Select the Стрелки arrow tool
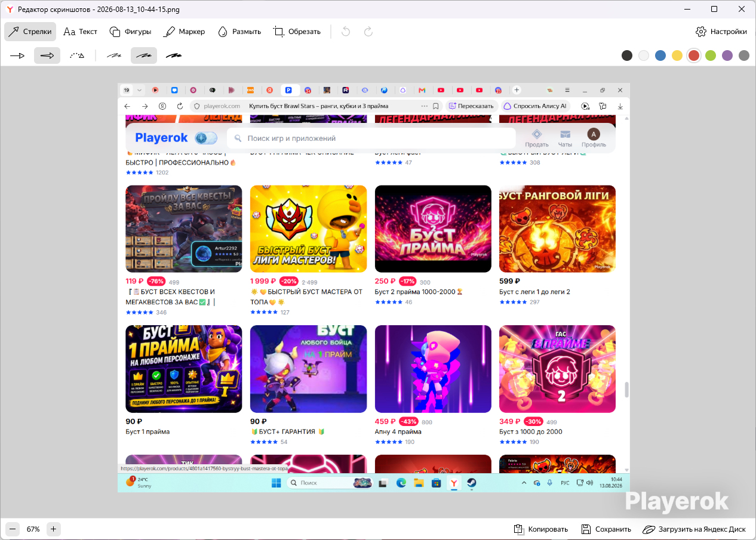 (30, 32)
